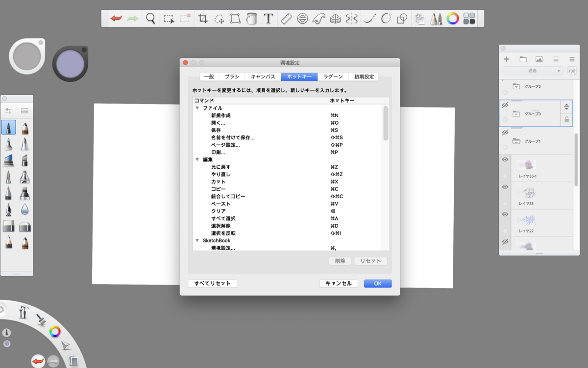
Task: Select the French curve tool
Action: point(319,19)
